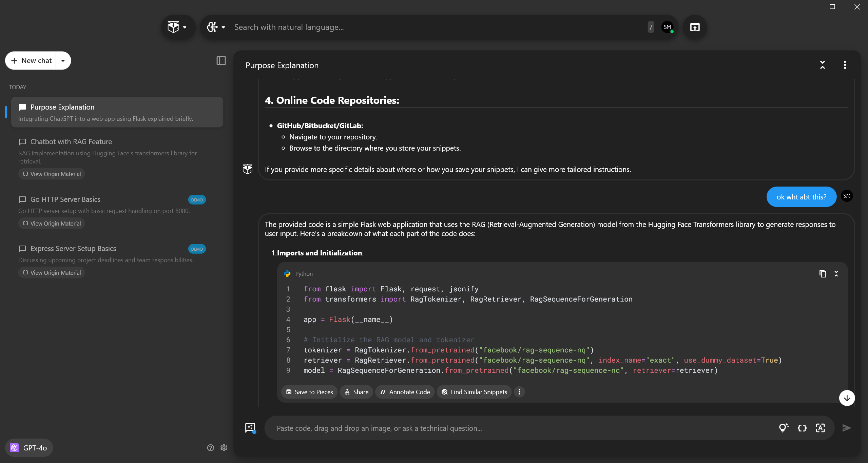Toggle chat context settings icon beside the input

(250, 428)
